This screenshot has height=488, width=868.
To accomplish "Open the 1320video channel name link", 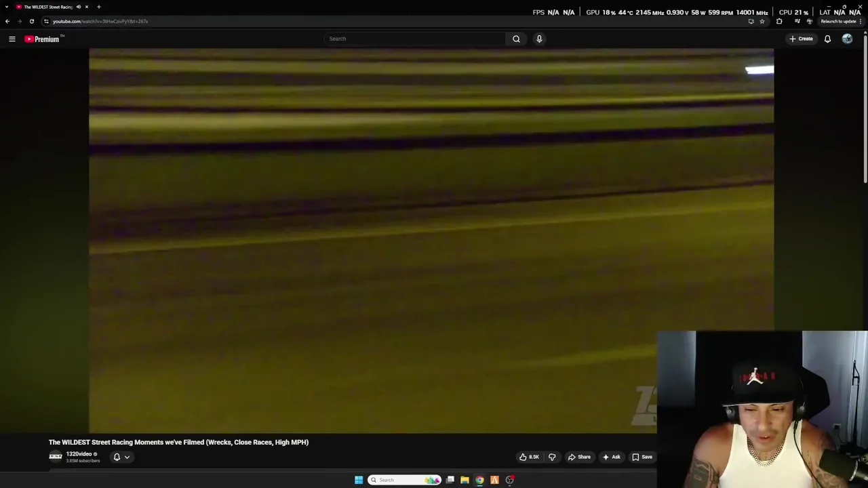I will pyautogui.click(x=79, y=454).
